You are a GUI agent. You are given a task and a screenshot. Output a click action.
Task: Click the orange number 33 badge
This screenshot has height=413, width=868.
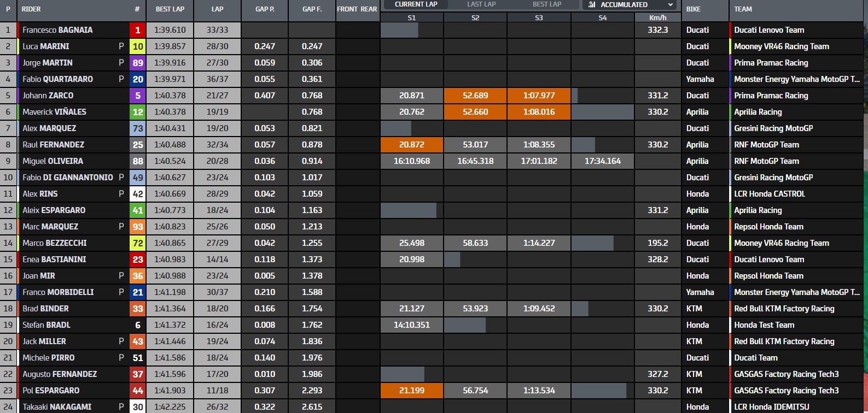pos(137,309)
